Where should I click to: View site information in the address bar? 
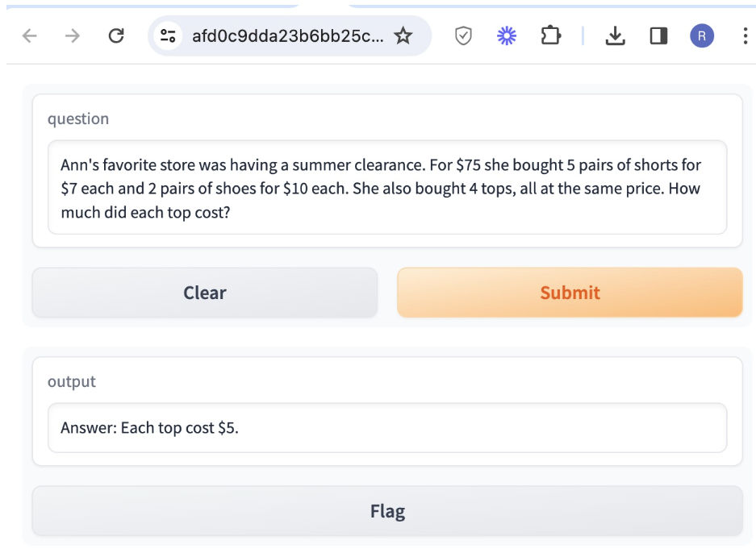click(168, 35)
